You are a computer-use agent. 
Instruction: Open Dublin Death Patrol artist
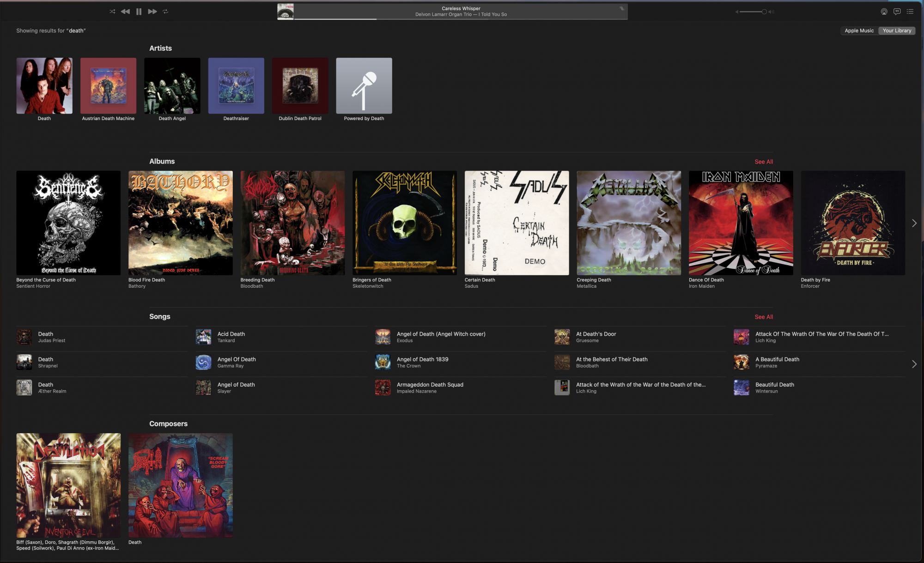coord(300,86)
